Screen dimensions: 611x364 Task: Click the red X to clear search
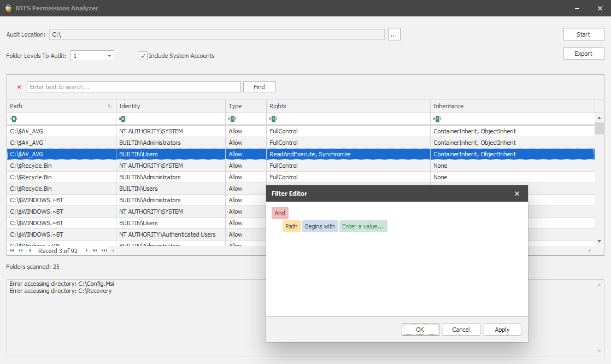(19, 87)
